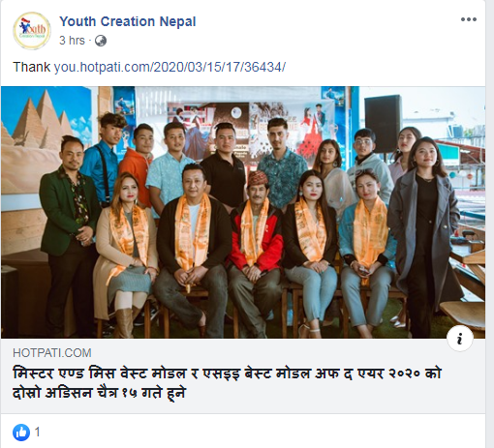The height and width of the screenshot is (448, 494).
Task: Open the group photo link preview
Action: pyautogui.click(x=243, y=212)
